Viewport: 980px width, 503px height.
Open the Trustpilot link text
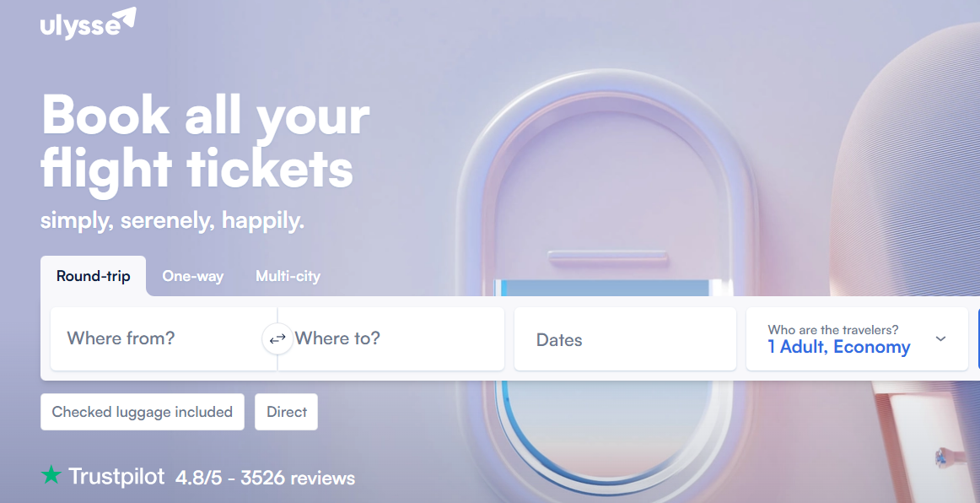click(x=116, y=477)
